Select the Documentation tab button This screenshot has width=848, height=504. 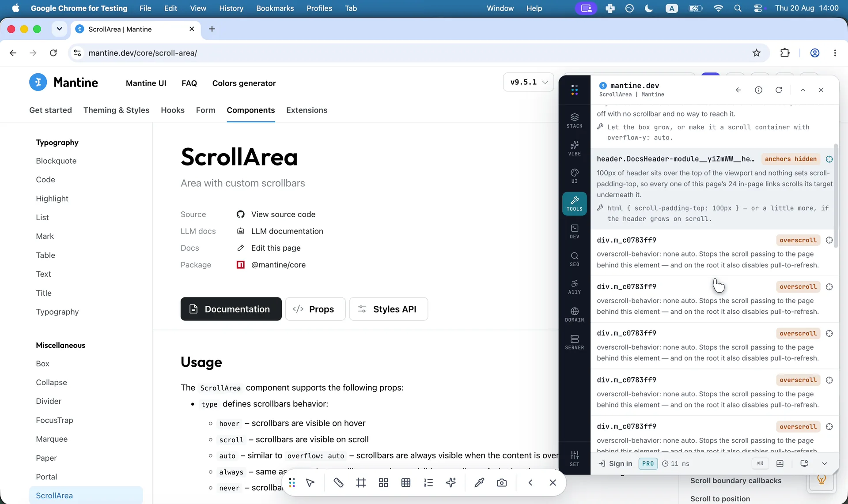coord(231,309)
